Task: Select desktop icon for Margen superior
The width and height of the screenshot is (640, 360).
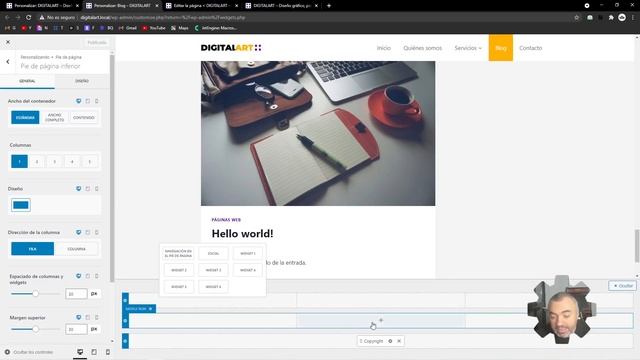Action: [x=78, y=317]
